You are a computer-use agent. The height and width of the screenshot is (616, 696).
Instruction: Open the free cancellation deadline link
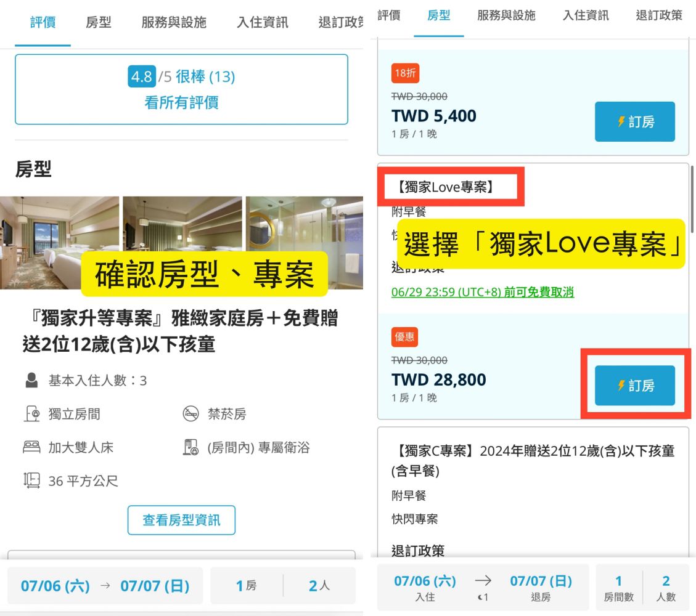coord(483,292)
